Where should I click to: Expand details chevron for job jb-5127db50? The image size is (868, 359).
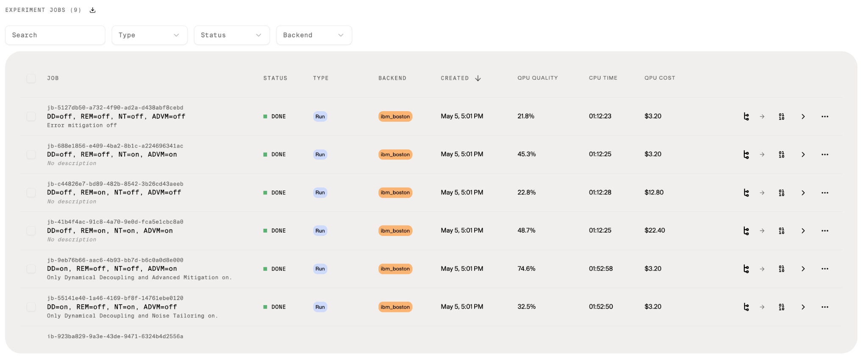(803, 117)
